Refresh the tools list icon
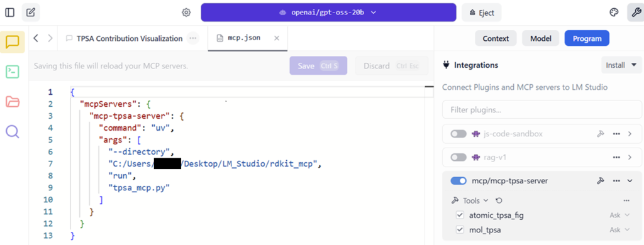 [x=499, y=200]
